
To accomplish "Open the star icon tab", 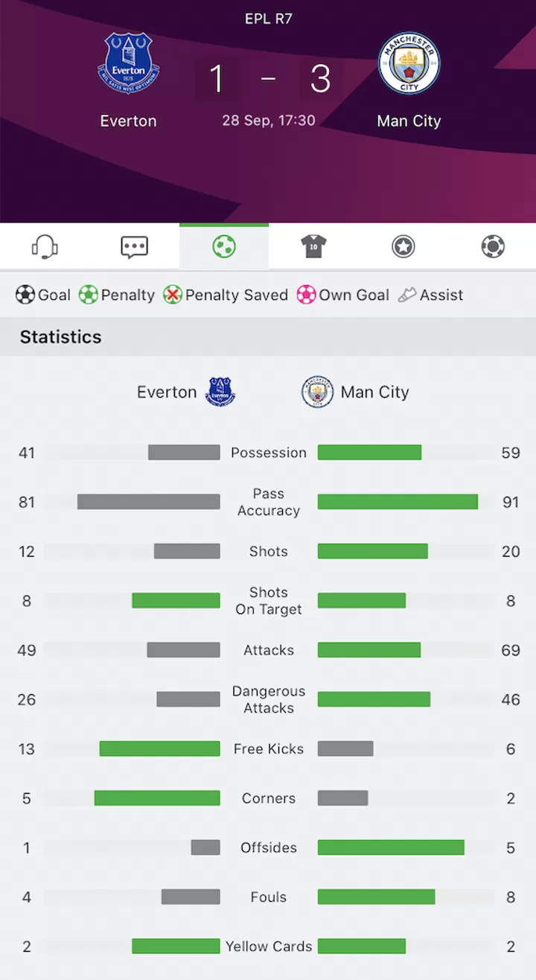I will point(403,246).
